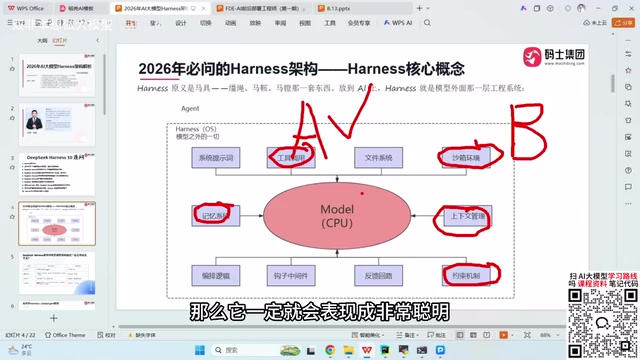The width and height of the screenshot is (640, 360).
Task: Expand the new tab dropdown arrow
Action: [428, 8]
